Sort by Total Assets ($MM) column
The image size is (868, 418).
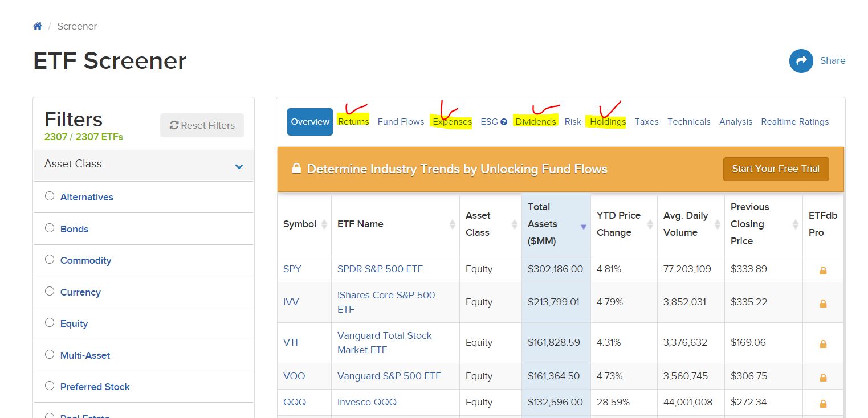click(x=556, y=224)
